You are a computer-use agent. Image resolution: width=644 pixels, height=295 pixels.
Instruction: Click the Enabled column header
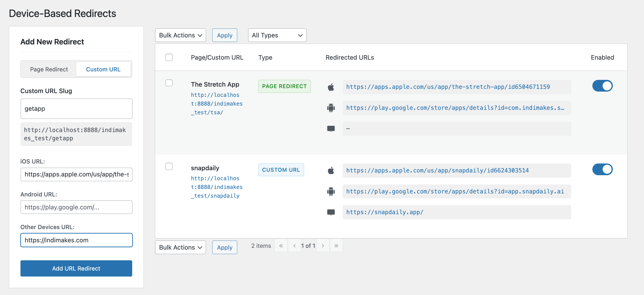(x=602, y=57)
